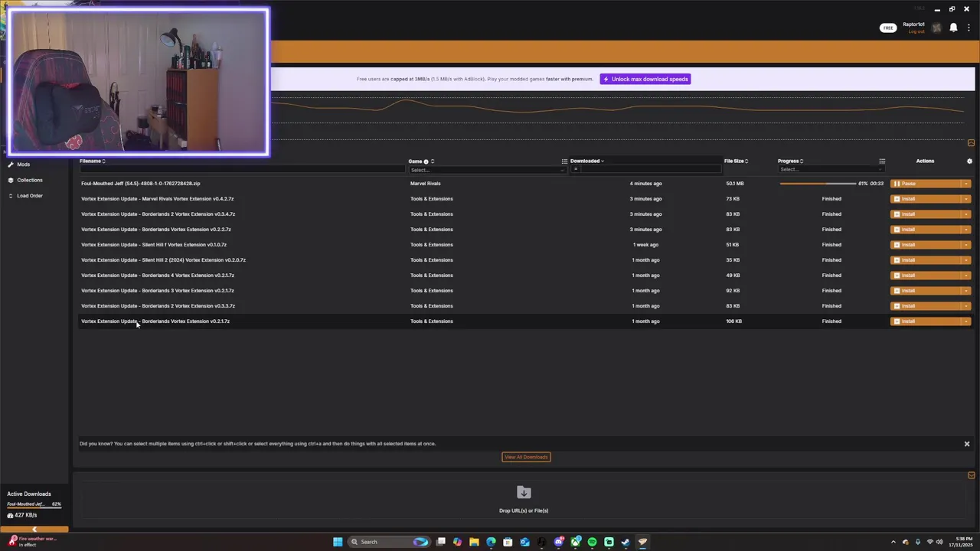Click the FREE account badge
The height and width of the screenshot is (551, 980).
(888, 28)
